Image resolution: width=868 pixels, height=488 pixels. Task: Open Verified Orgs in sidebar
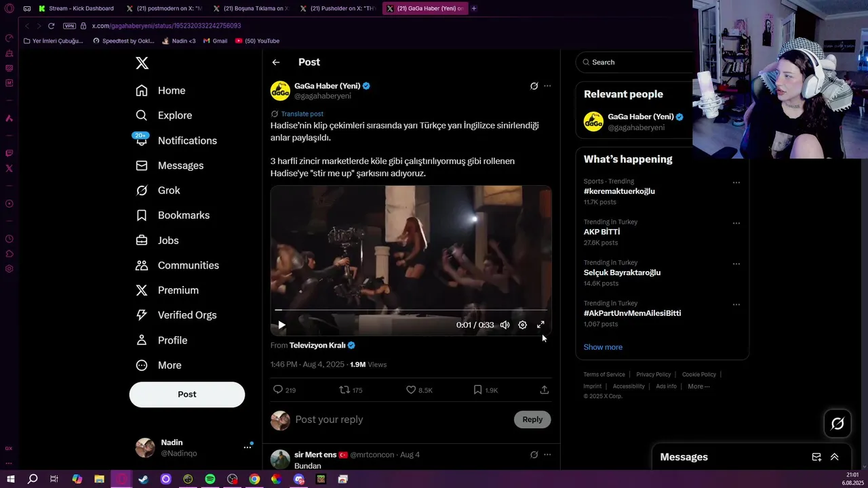pos(176,315)
